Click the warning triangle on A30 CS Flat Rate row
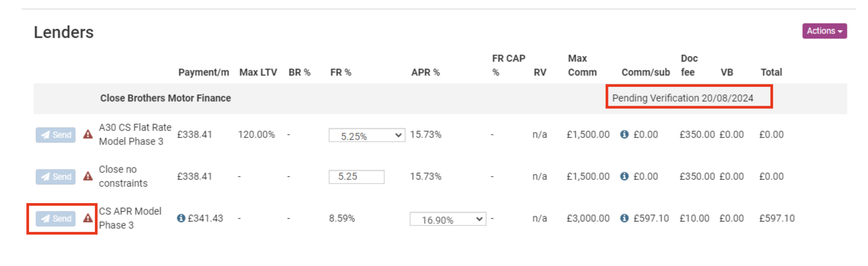This screenshot has height=266, width=868. 88,135
